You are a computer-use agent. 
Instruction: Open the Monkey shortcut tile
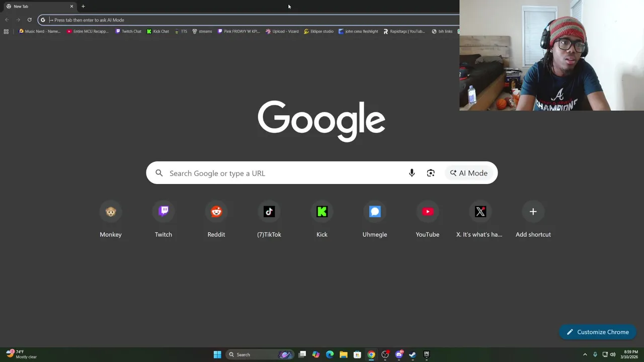coord(111,220)
